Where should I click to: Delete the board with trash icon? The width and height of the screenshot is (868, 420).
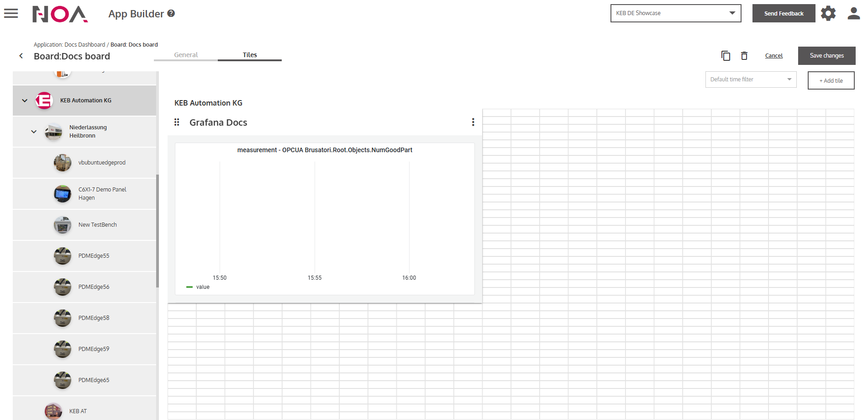(x=744, y=56)
